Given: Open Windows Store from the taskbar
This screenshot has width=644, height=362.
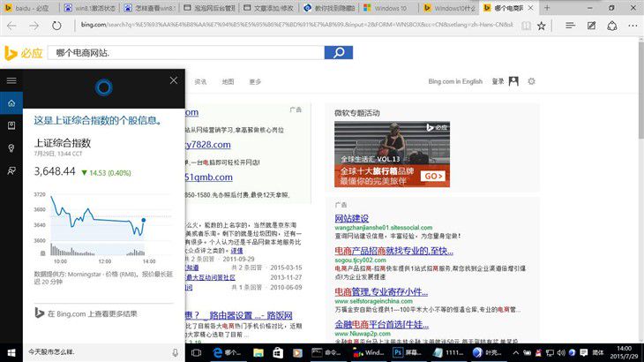Looking at the screenshot, I should 278,352.
